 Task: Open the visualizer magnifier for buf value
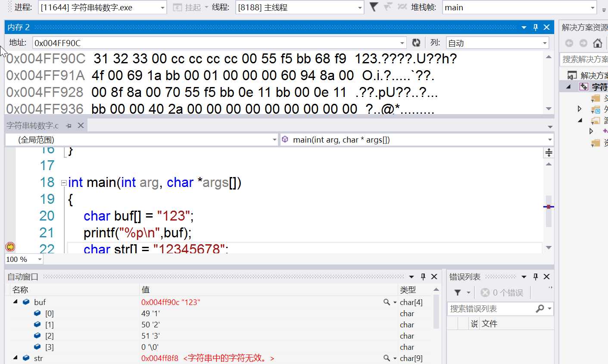tap(387, 302)
